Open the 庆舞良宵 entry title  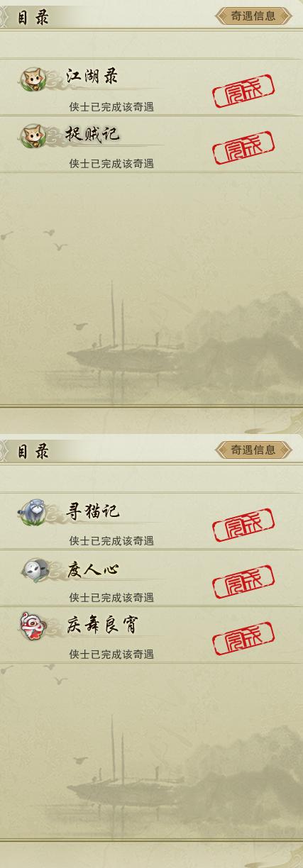[102, 625]
